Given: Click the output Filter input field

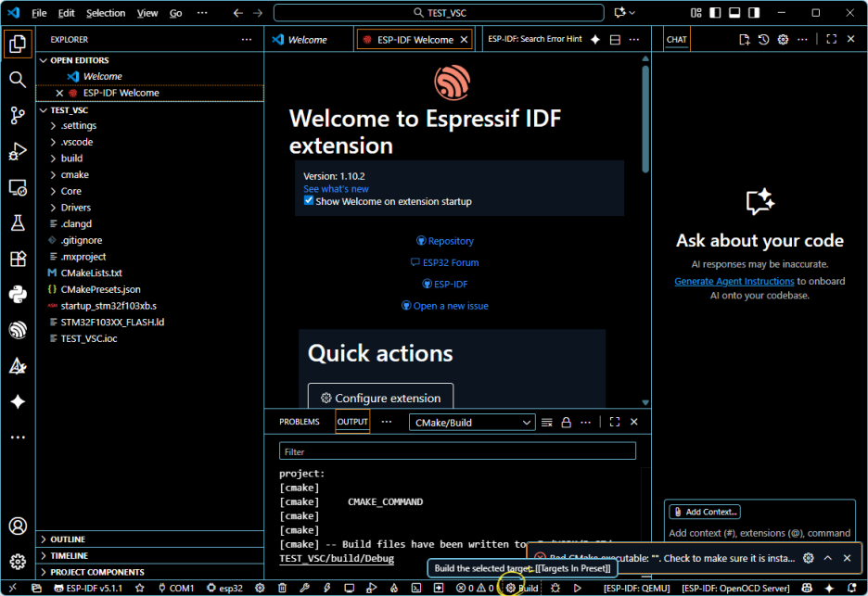Looking at the screenshot, I should pos(457,451).
